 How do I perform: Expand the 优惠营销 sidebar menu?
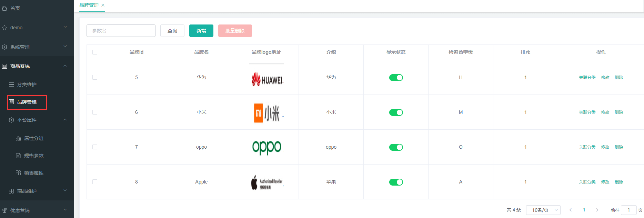tap(37, 210)
